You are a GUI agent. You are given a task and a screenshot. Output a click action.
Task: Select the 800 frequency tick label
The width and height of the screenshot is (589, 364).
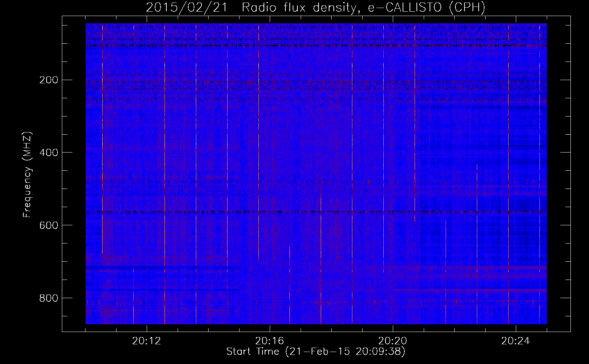(x=48, y=298)
